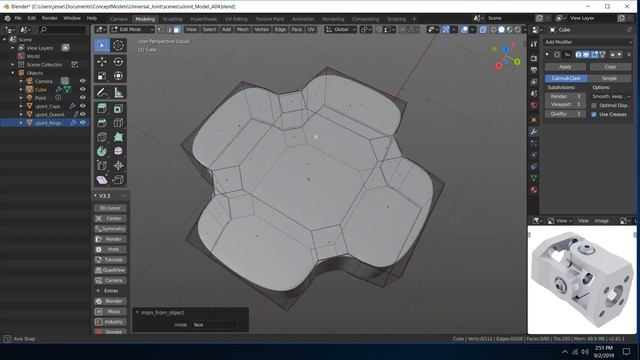Expand the Scene Collection node
Screen dimensions: 640x360
pos(12,64)
